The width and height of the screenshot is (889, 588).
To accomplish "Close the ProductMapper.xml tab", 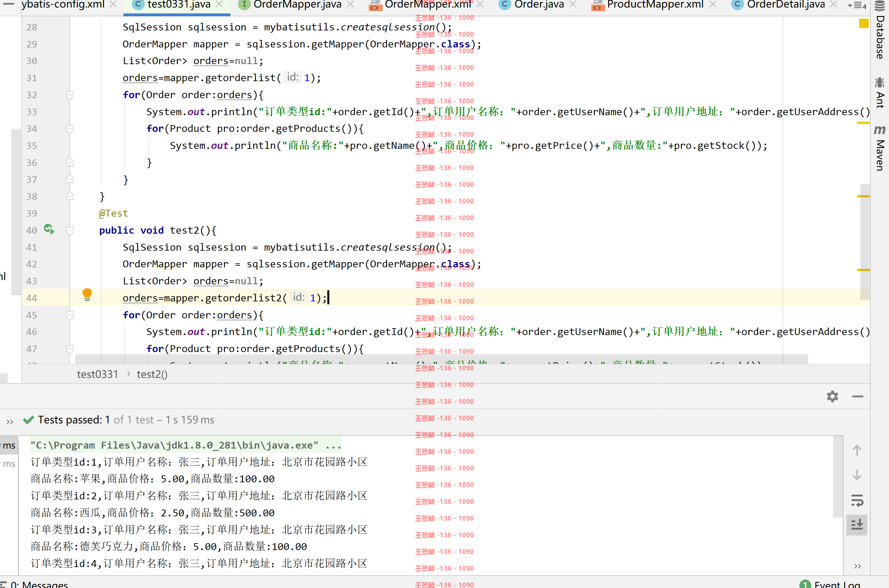I will pyautogui.click(x=713, y=5).
